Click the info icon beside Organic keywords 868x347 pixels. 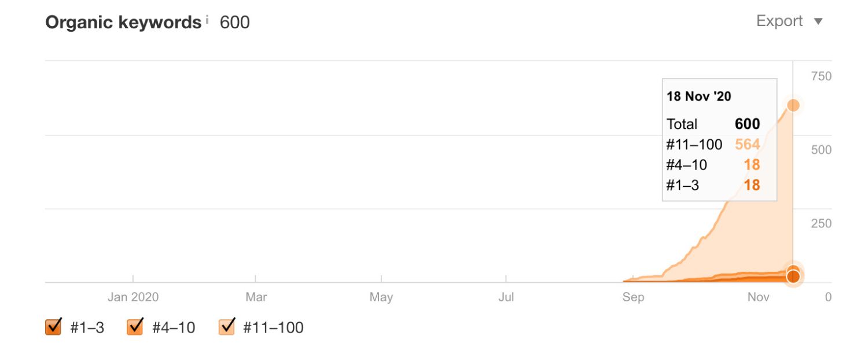coord(207,20)
